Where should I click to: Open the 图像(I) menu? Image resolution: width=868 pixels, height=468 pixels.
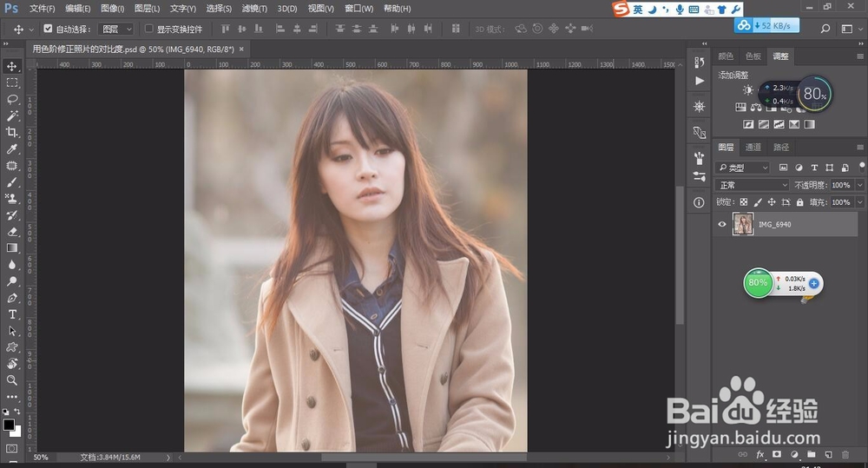[112, 9]
